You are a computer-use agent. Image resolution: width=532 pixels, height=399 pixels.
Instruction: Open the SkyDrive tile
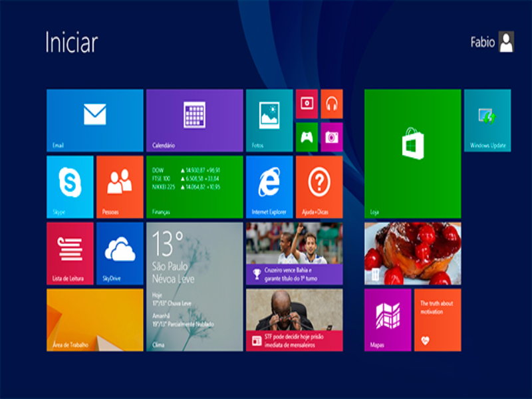tap(120, 253)
